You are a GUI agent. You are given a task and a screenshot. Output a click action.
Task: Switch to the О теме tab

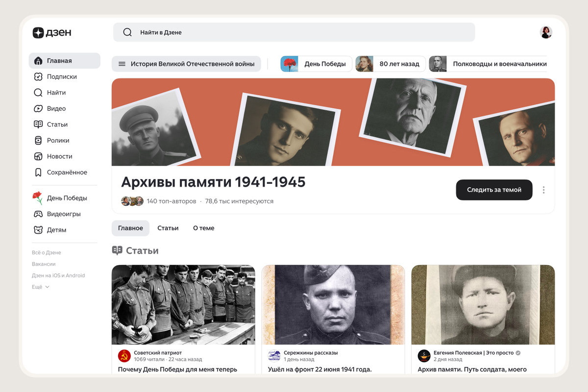[x=203, y=228]
